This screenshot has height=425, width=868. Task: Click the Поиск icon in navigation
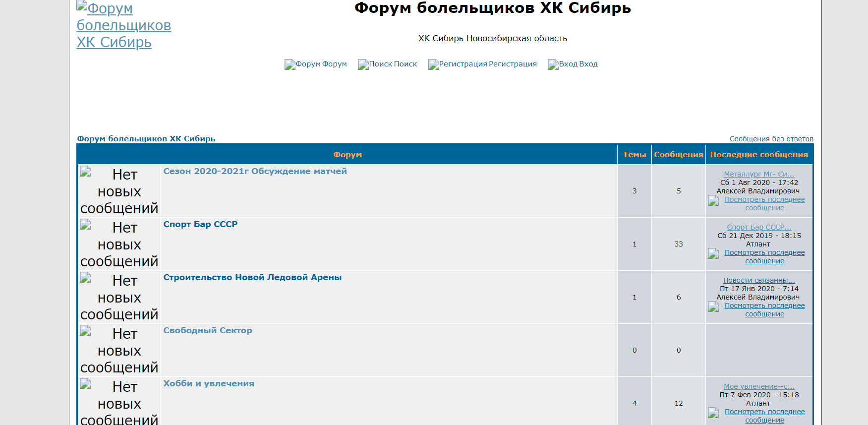363,64
